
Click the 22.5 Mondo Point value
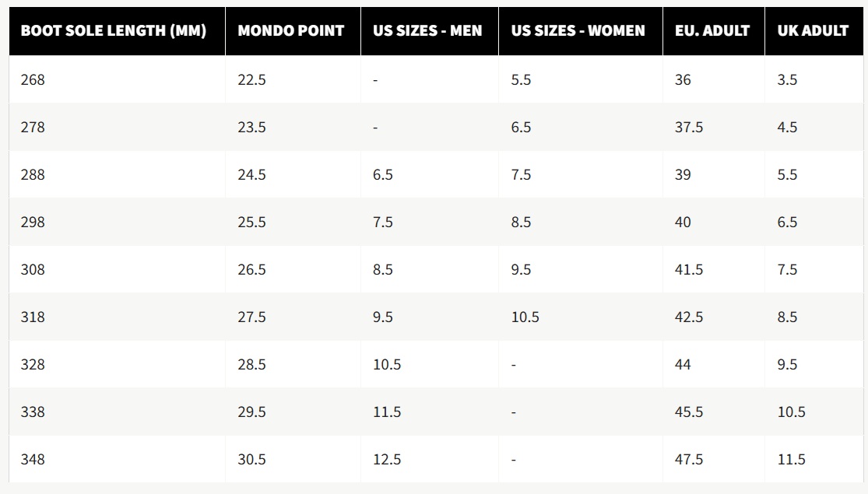(x=251, y=79)
